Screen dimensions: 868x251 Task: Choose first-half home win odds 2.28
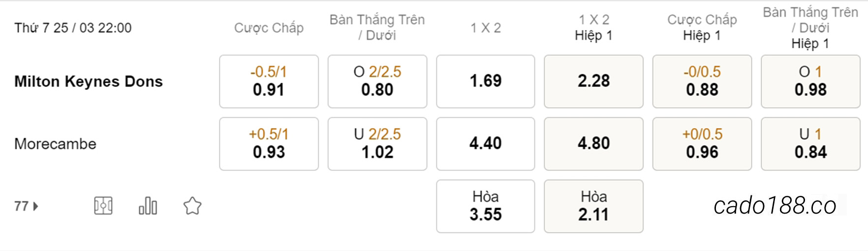tap(593, 81)
